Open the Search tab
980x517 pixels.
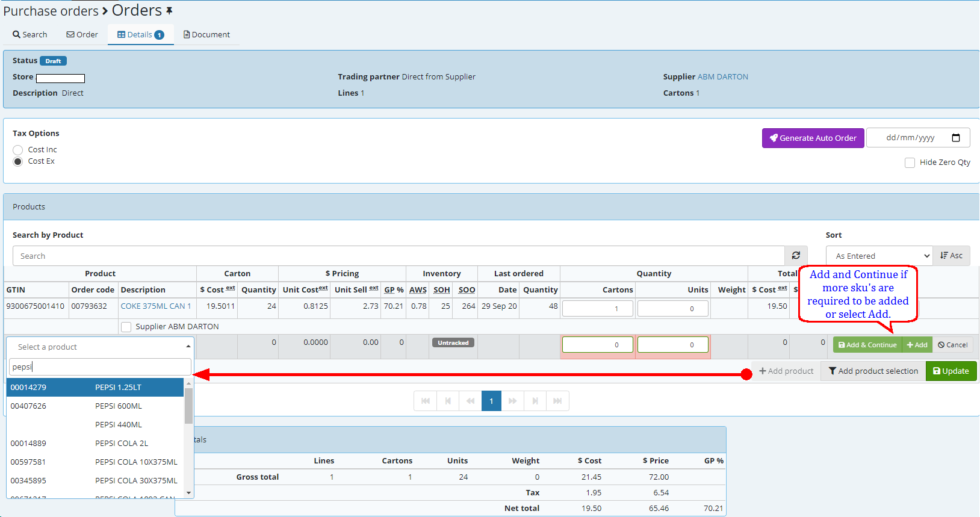pyautogui.click(x=30, y=35)
